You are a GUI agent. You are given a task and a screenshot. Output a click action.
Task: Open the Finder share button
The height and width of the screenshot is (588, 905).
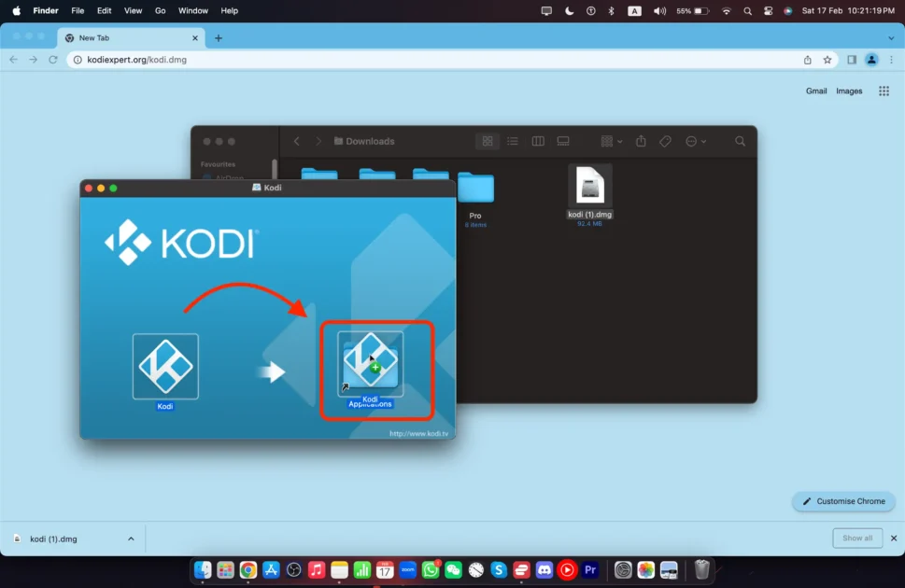tap(641, 141)
